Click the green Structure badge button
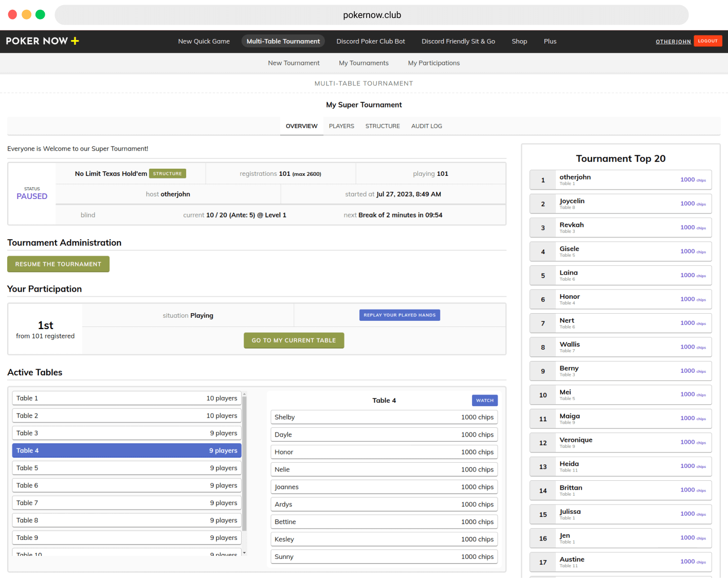 [168, 174]
